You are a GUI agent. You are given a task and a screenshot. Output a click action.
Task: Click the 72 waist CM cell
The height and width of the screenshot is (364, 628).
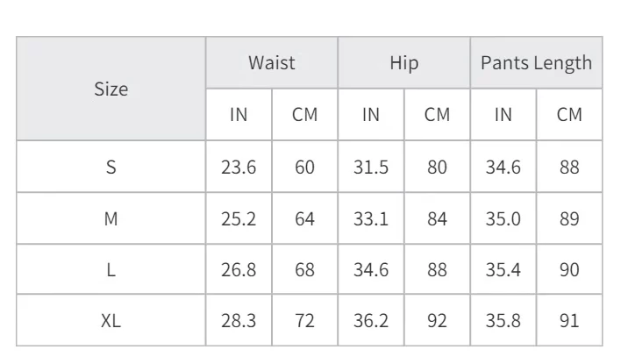(304, 321)
